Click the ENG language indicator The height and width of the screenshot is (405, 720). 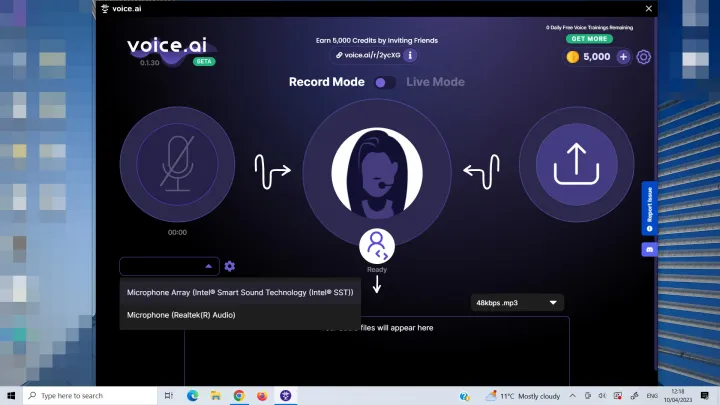652,396
